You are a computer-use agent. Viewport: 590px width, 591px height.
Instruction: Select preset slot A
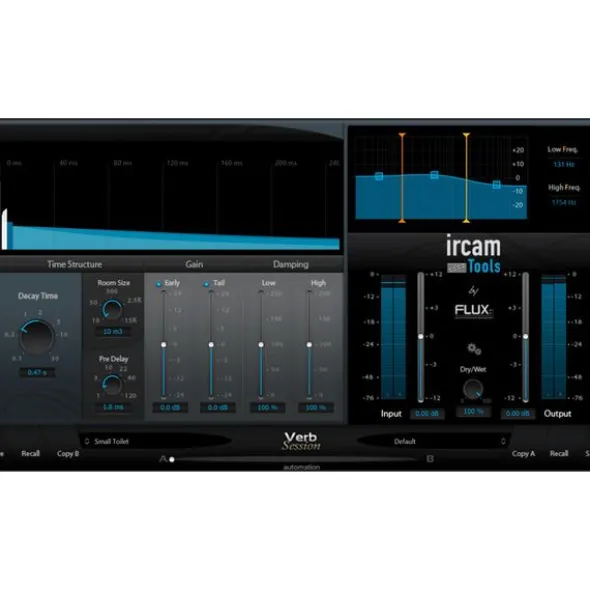163,459
